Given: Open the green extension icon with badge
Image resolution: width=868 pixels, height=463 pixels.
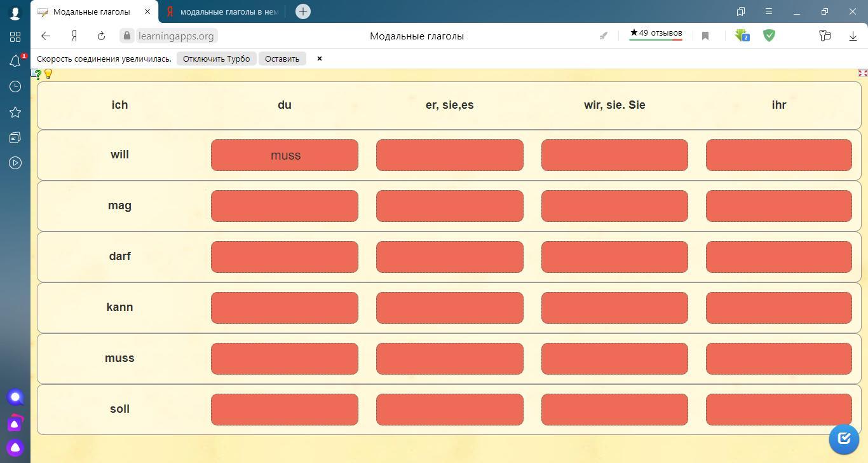Looking at the screenshot, I should coord(742,36).
